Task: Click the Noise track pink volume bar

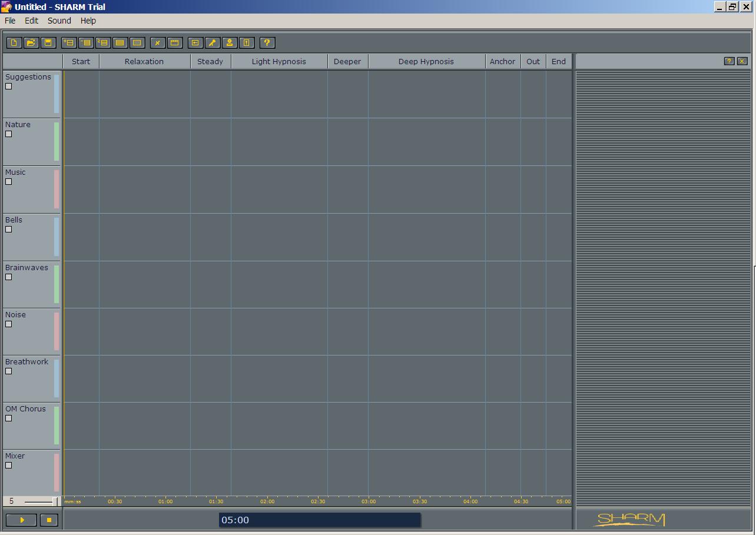Action: click(x=57, y=331)
